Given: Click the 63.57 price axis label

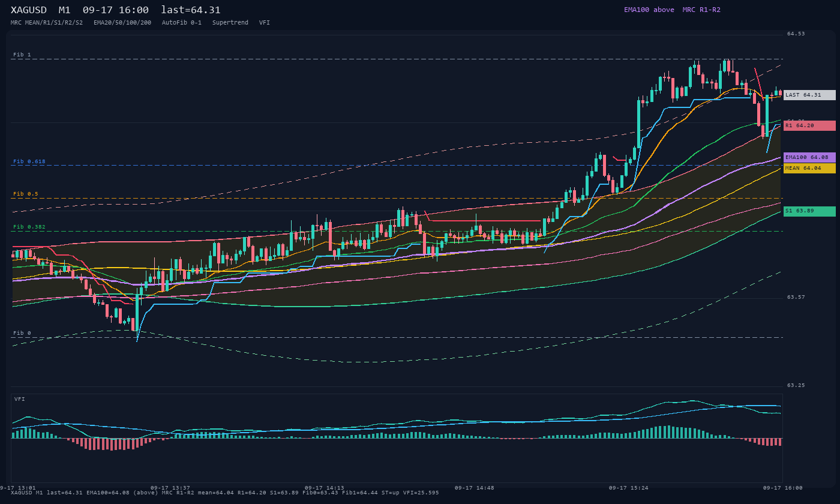Looking at the screenshot, I should (x=796, y=297).
